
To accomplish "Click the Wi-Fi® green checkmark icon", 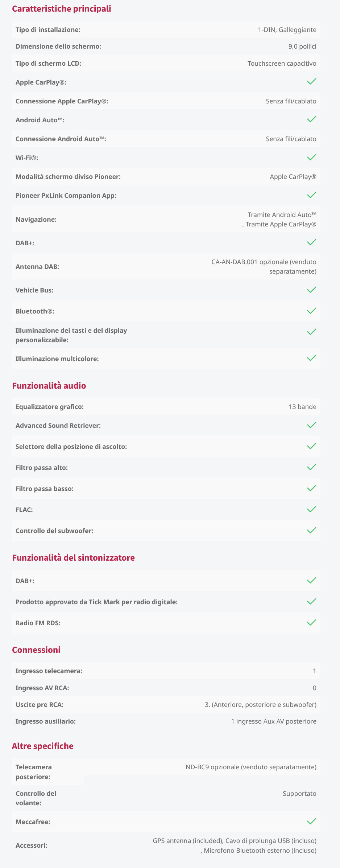I will click(x=311, y=157).
